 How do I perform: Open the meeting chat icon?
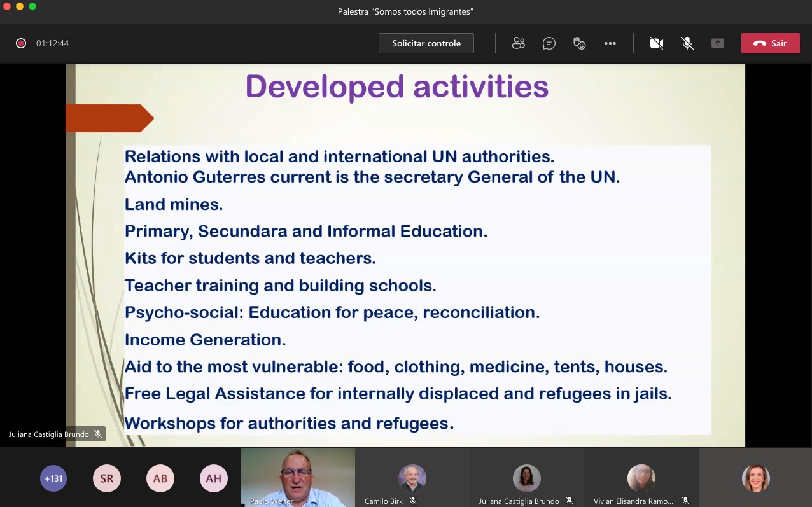pyautogui.click(x=549, y=43)
